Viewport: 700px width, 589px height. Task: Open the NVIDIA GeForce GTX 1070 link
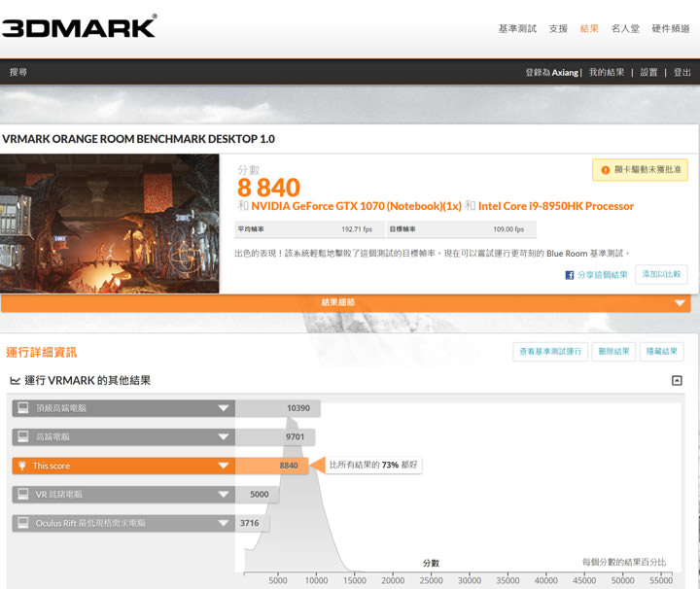pyautogui.click(x=357, y=206)
